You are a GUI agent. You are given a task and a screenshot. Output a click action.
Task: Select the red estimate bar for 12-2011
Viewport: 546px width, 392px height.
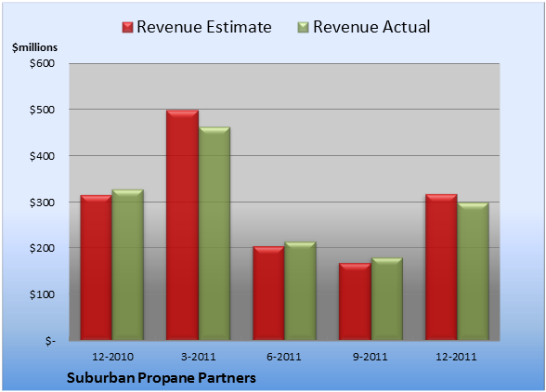click(441, 267)
